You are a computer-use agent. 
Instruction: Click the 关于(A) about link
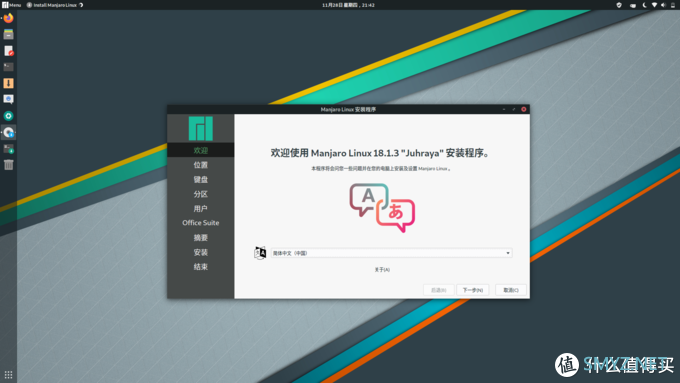[382, 270]
